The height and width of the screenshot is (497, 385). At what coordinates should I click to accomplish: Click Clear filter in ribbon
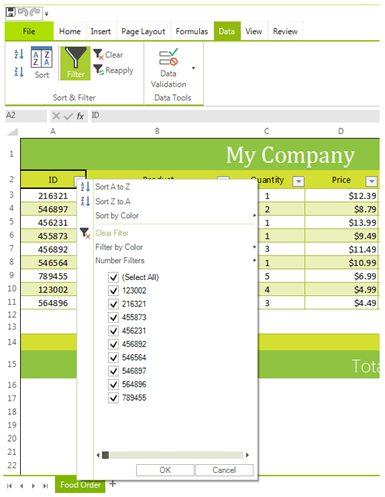108,54
